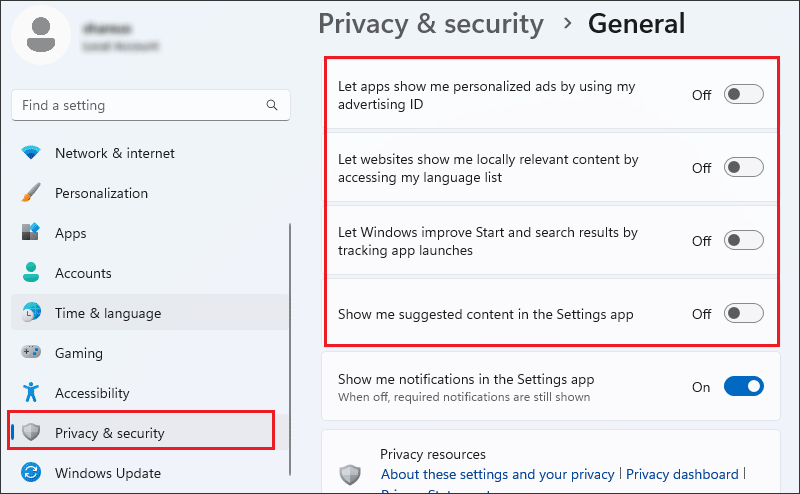Click 'When off, required notifications are still shown'

464,397
